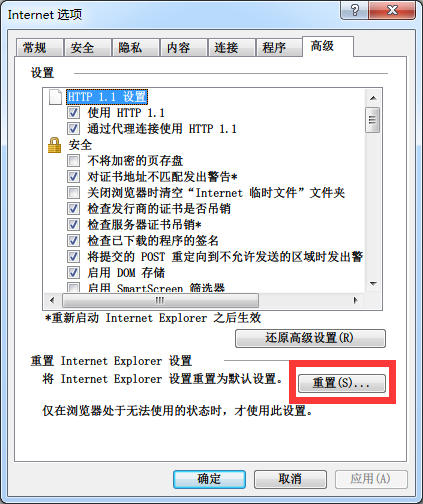Click the help question mark button

click(355, 10)
